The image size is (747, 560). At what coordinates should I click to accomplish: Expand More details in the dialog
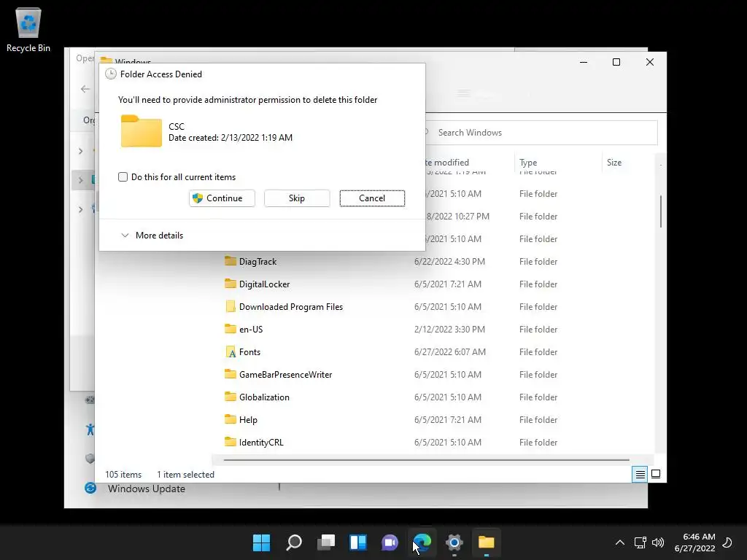click(x=152, y=236)
